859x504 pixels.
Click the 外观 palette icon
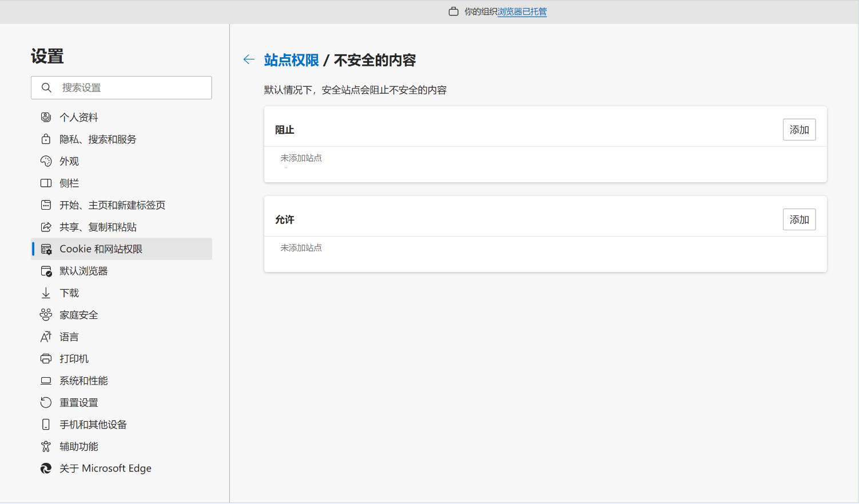pyautogui.click(x=46, y=161)
